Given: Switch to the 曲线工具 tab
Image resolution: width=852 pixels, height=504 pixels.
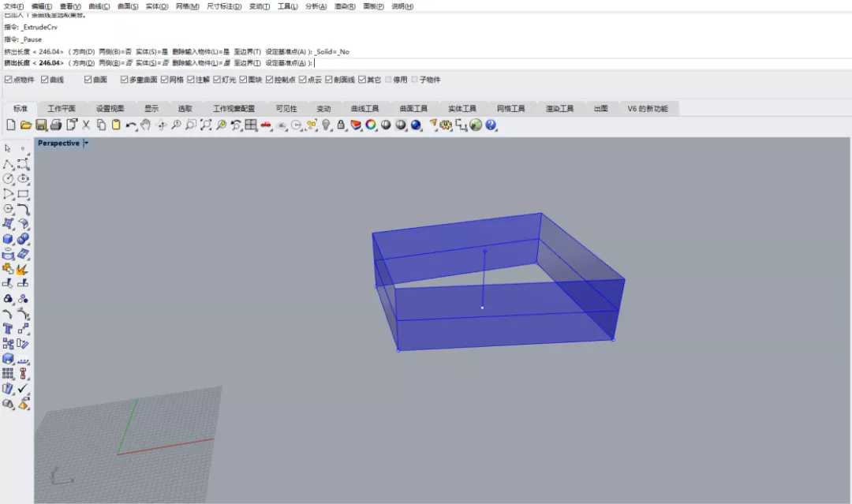Looking at the screenshot, I should (x=365, y=109).
